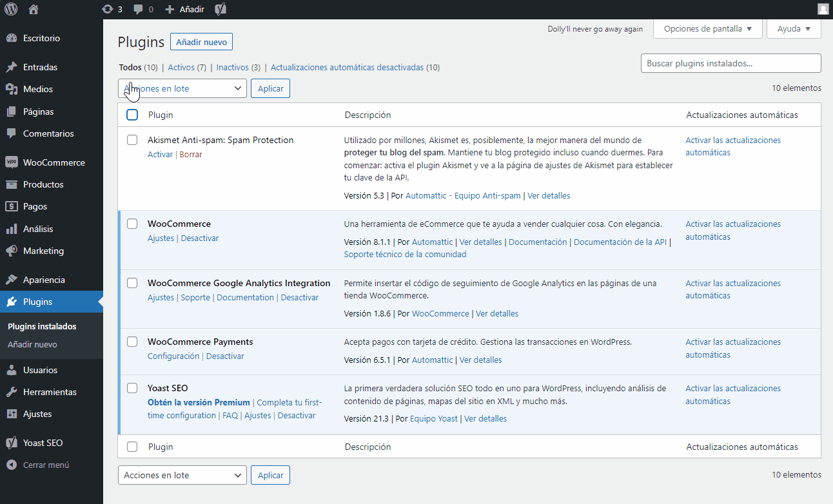The width and height of the screenshot is (833, 504).
Task: Filter by Activos (7) plugins
Action: pos(187,67)
